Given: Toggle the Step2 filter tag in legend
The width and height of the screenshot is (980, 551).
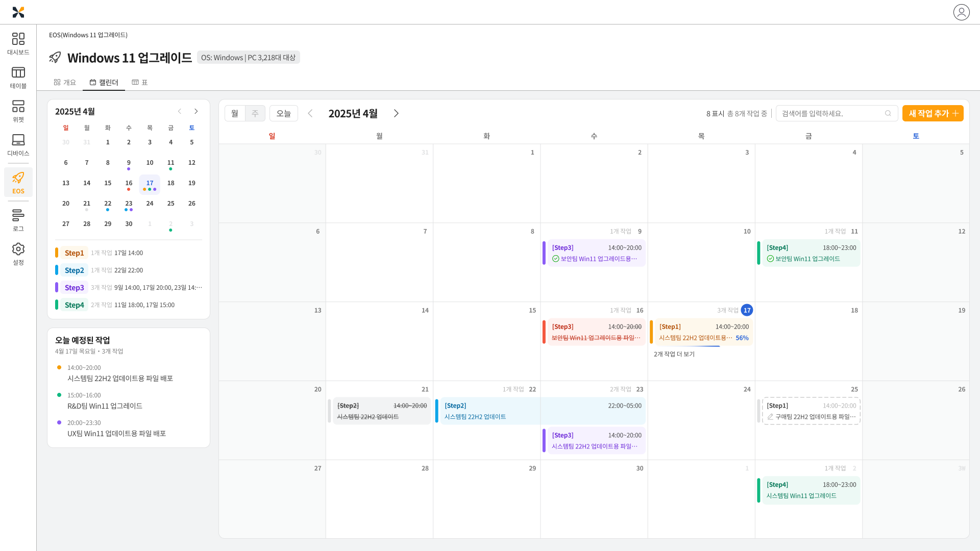Looking at the screenshot, I should click(74, 270).
